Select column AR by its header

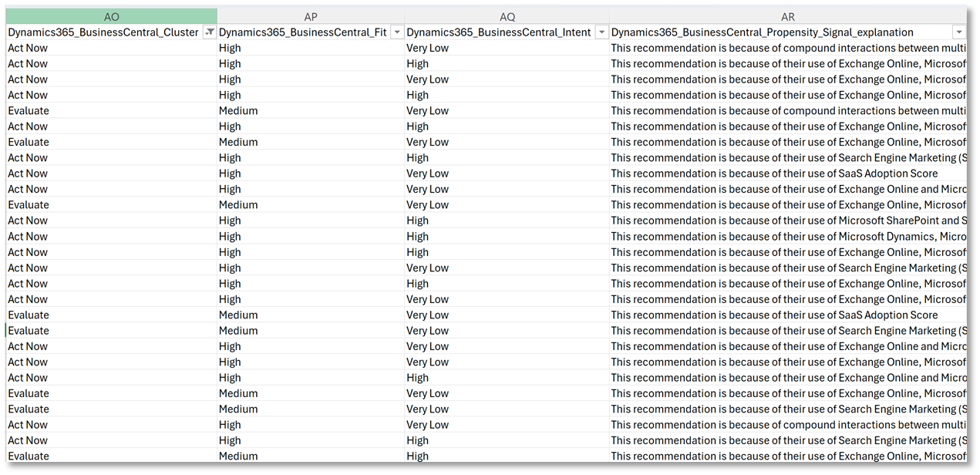(x=787, y=16)
